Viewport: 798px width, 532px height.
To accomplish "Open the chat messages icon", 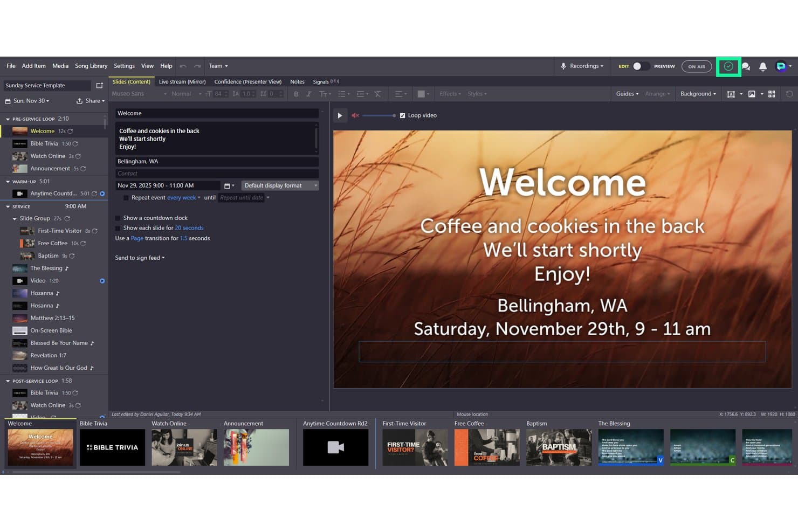I will (x=746, y=66).
